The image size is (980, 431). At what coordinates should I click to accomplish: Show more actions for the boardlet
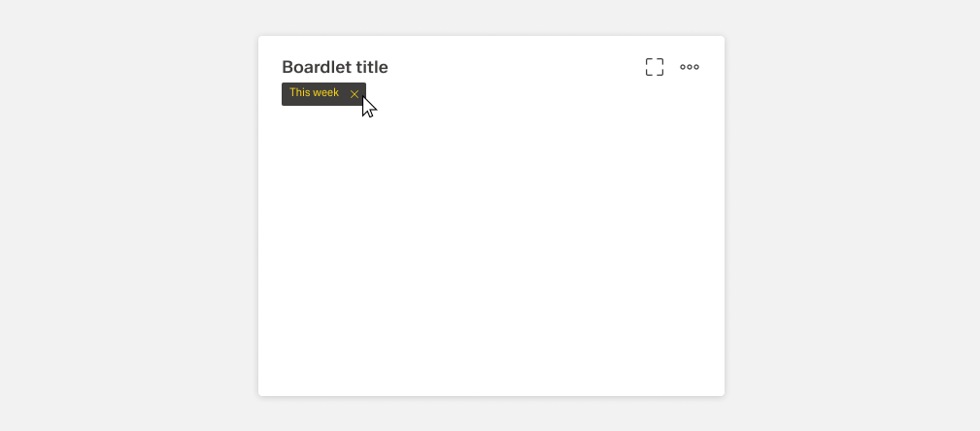point(690,67)
